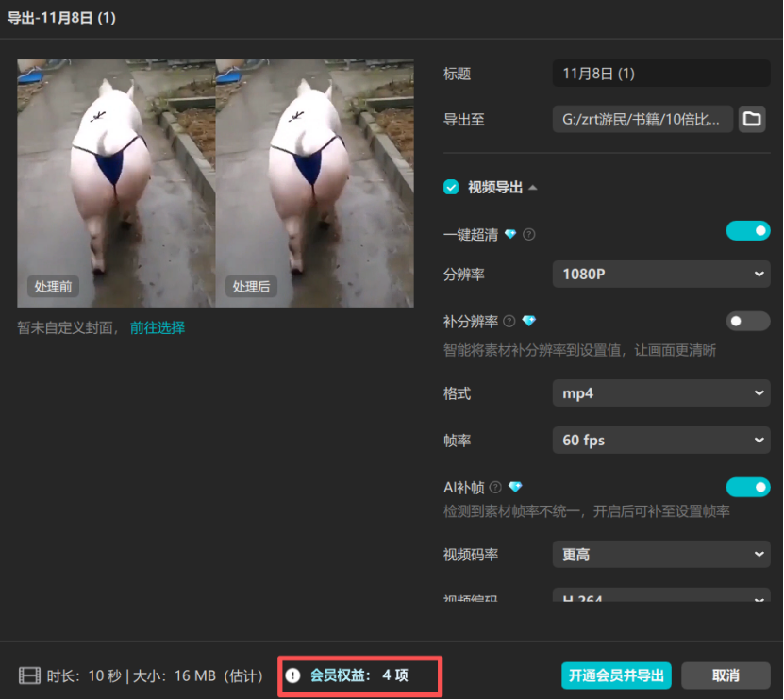
Task: Turn off the 一键超清 toggle
Action: (747, 231)
